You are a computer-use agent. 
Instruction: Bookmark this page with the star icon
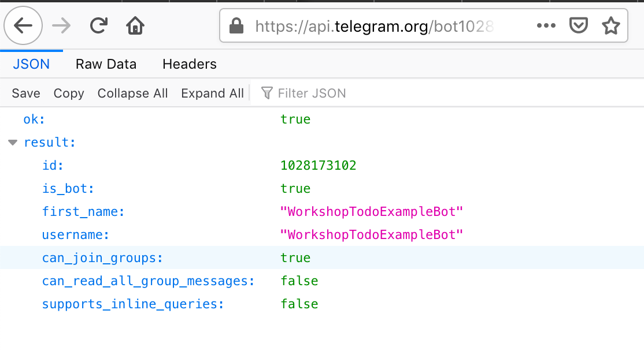610,26
